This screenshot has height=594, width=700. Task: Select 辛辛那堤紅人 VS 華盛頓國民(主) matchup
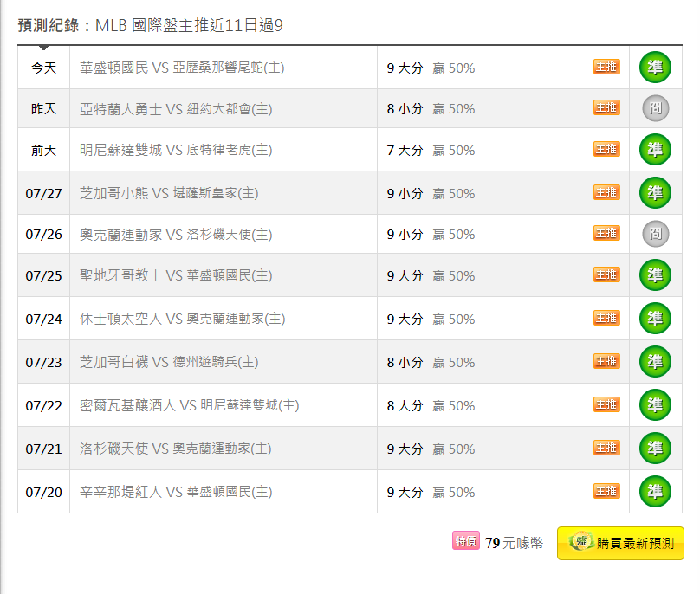(x=176, y=491)
